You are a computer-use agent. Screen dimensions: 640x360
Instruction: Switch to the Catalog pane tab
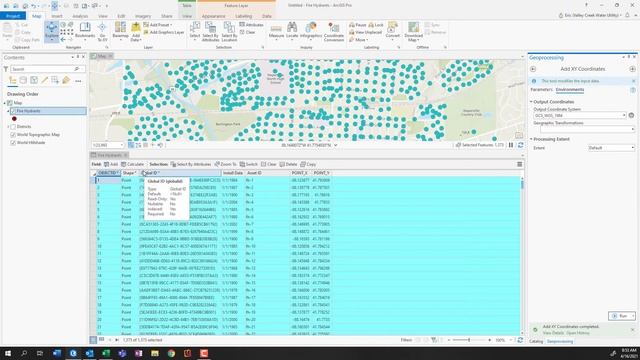pyautogui.click(x=536, y=341)
